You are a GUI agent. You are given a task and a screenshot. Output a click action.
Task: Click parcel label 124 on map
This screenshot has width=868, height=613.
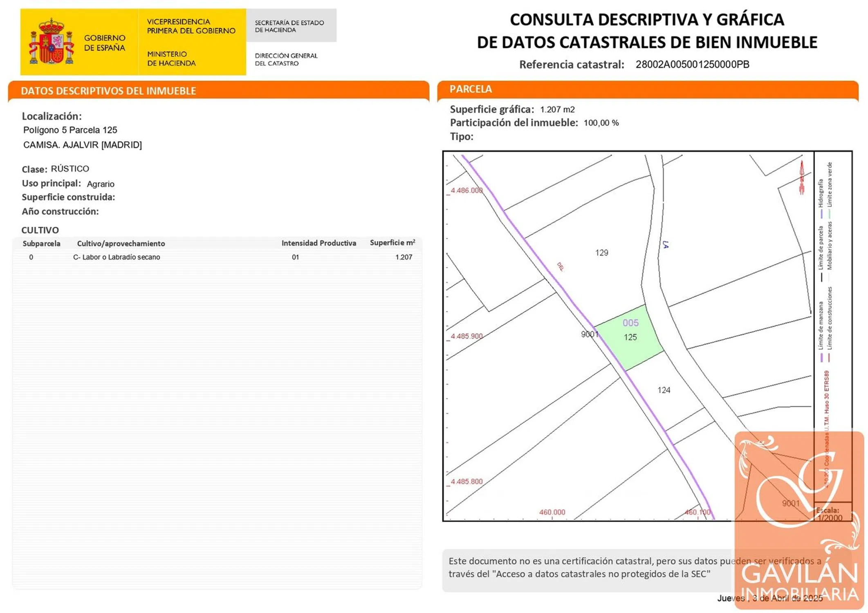664,390
